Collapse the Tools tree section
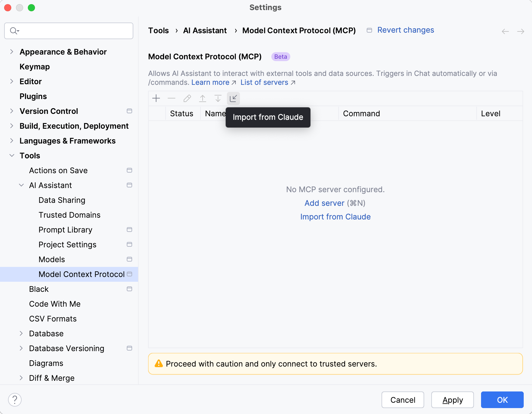532x414 pixels. pos(12,156)
